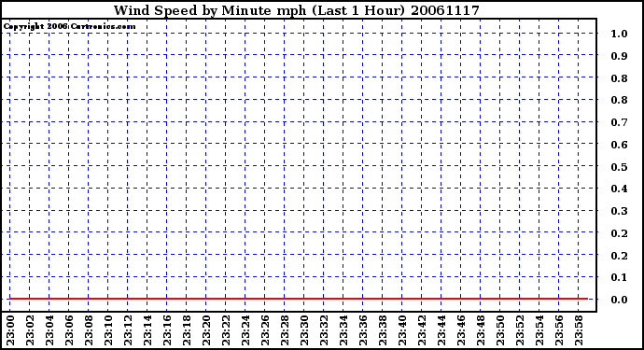Select the red wind speed data line
This screenshot has height=350, width=644.
point(299,299)
